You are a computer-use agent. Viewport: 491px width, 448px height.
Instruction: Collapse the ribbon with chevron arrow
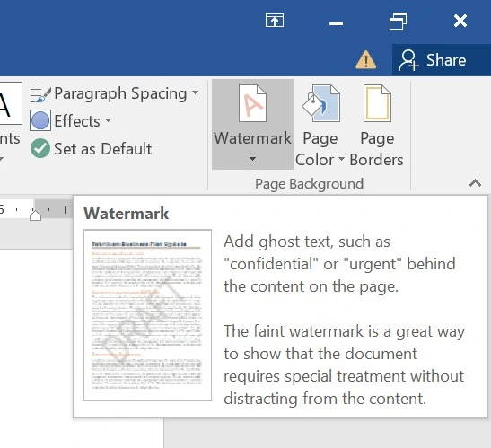click(475, 182)
